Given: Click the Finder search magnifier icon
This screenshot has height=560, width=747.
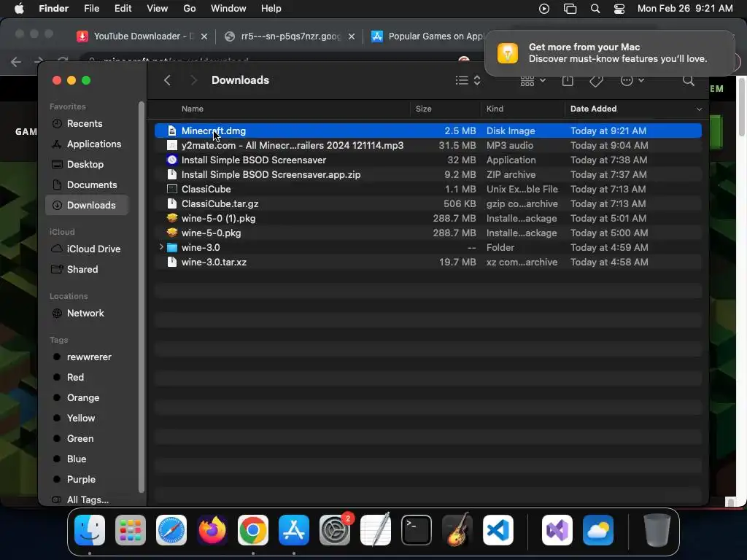Looking at the screenshot, I should 689,80.
